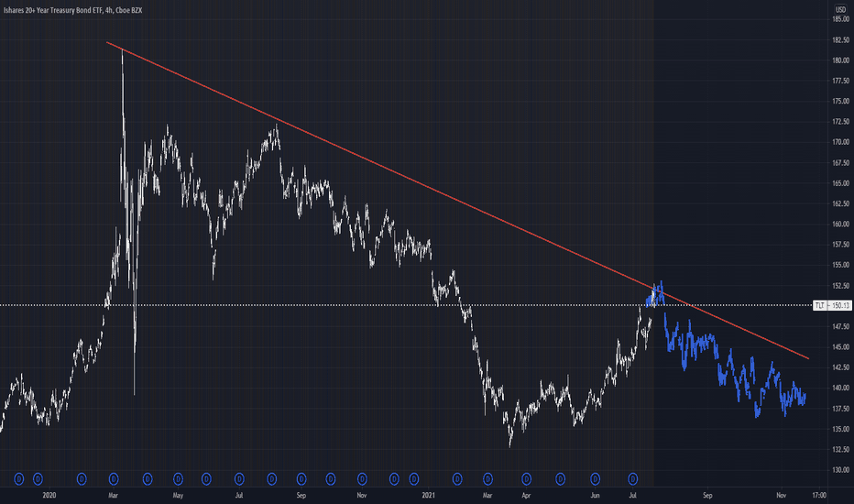Click the 2020 year label on time axis
Viewport: 854px width, 504px height.
coord(49,495)
